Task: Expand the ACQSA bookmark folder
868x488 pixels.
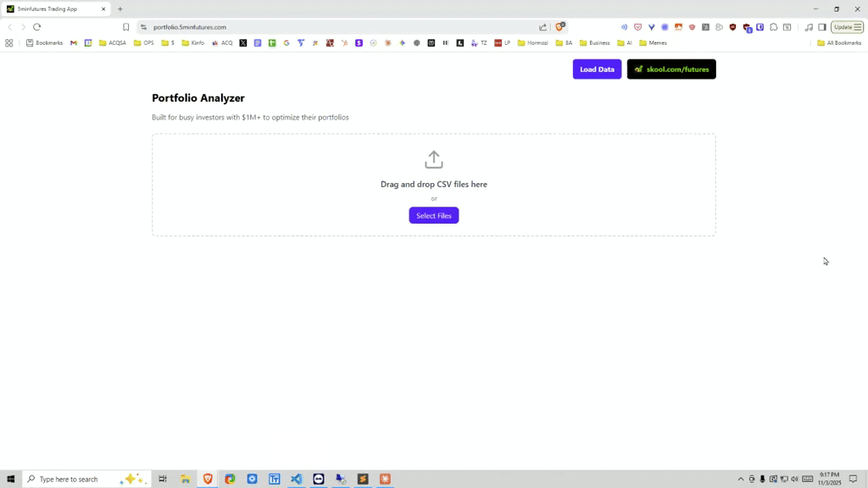Action: pyautogui.click(x=113, y=42)
